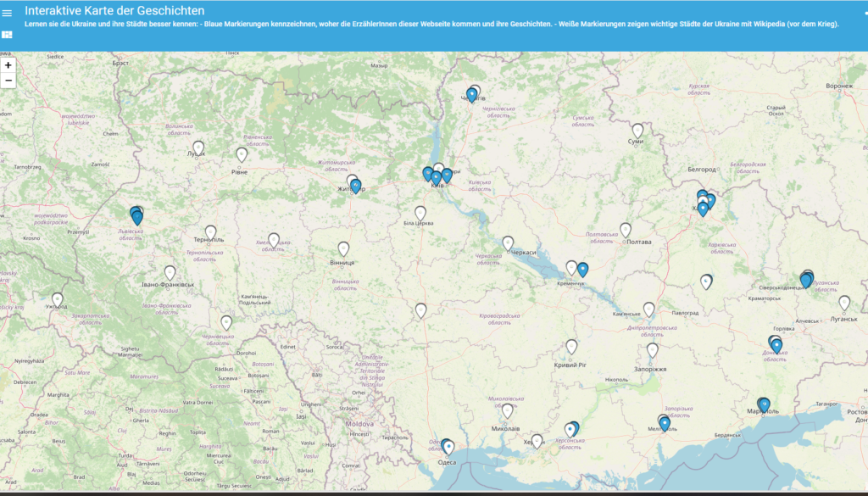
Task: Click the white marker at Тернопіль
Action: pos(210,231)
